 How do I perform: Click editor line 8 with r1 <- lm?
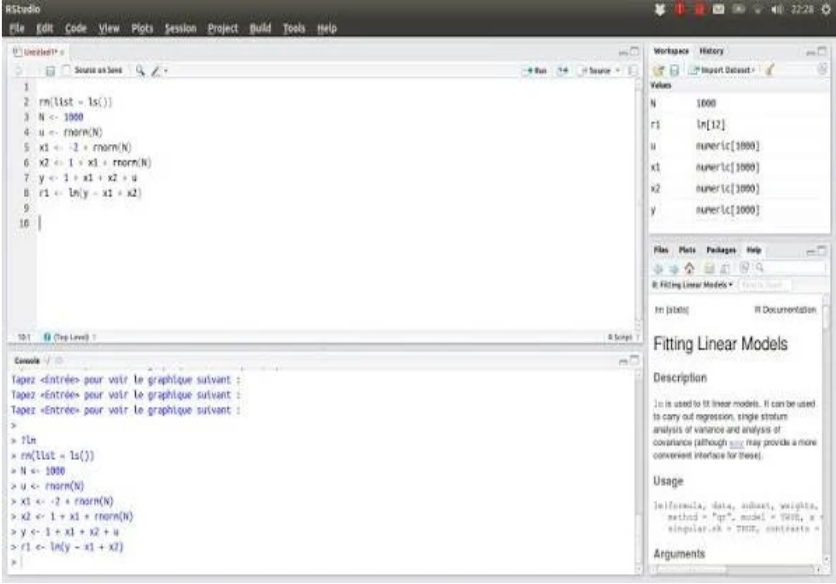click(x=90, y=193)
